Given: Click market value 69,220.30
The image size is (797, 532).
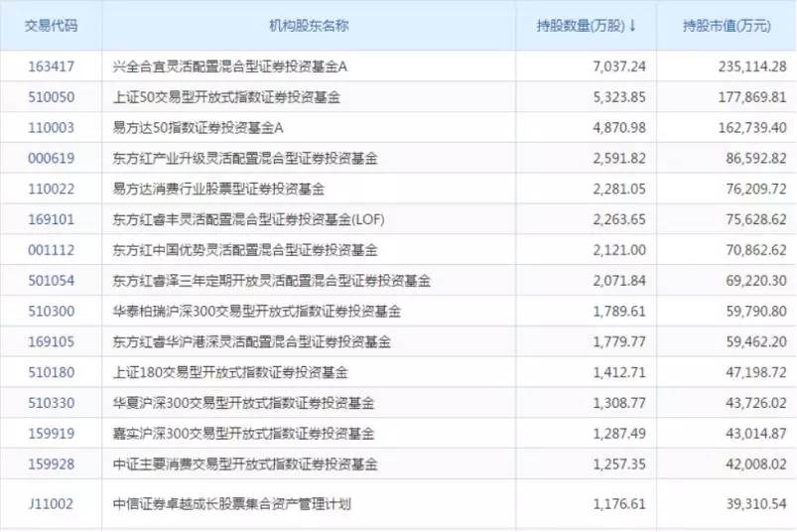Looking at the screenshot, I should tap(756, 280).
